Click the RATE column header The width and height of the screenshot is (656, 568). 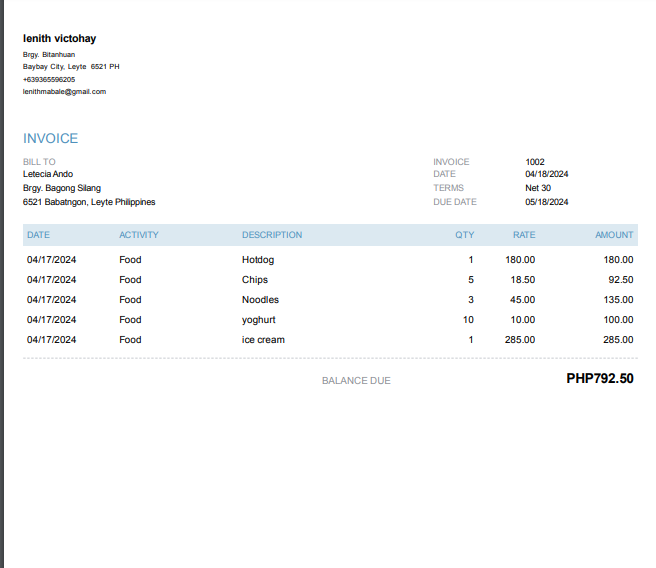click(x=524, y=235)
